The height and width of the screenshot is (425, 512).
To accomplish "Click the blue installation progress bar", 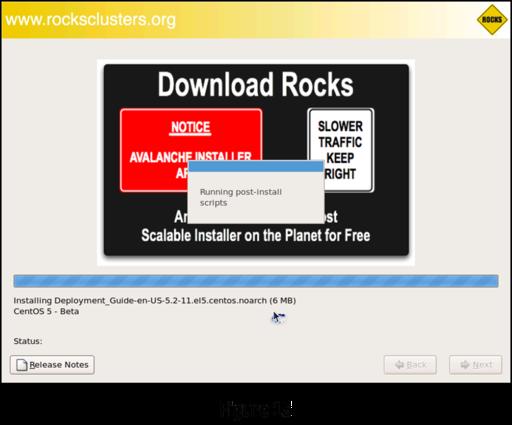I will pos(256,281).
